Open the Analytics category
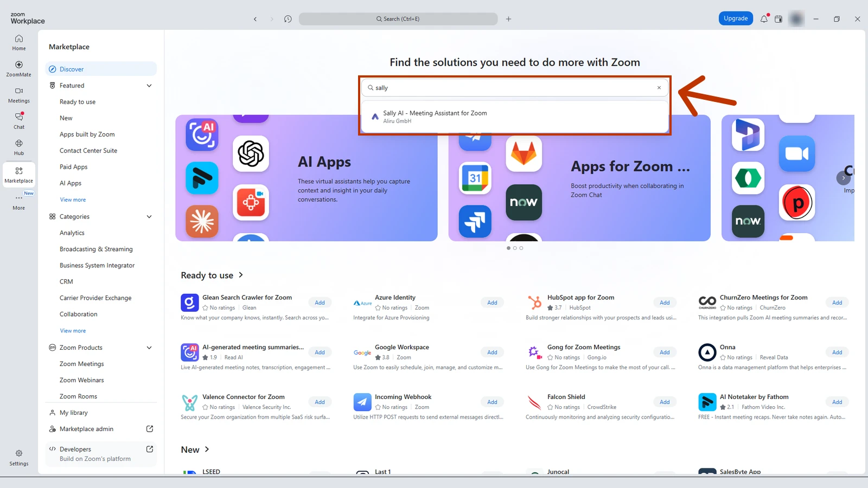This screenshot has height=488, width=868. click(72, 233)
